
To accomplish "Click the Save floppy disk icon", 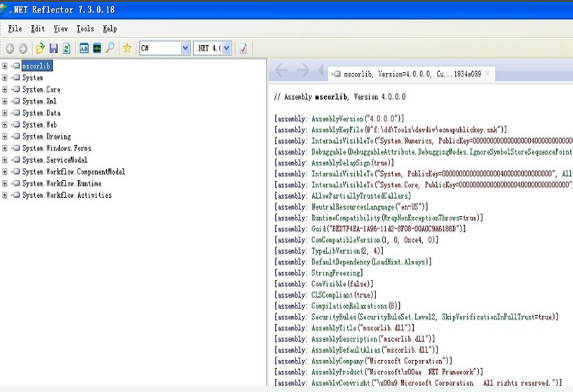I will pos(54,48).
